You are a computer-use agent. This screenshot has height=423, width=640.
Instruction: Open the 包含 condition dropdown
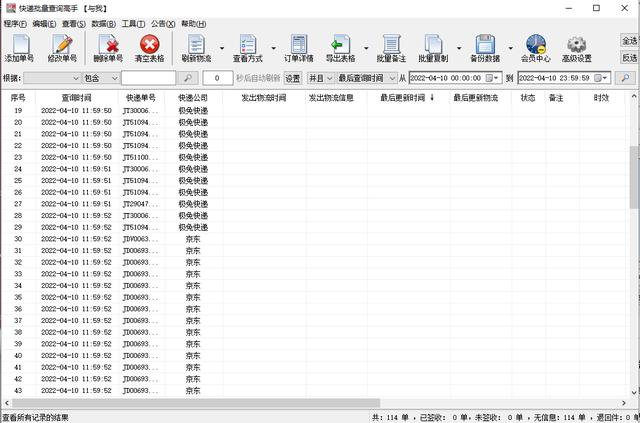(x=101, y=78)
